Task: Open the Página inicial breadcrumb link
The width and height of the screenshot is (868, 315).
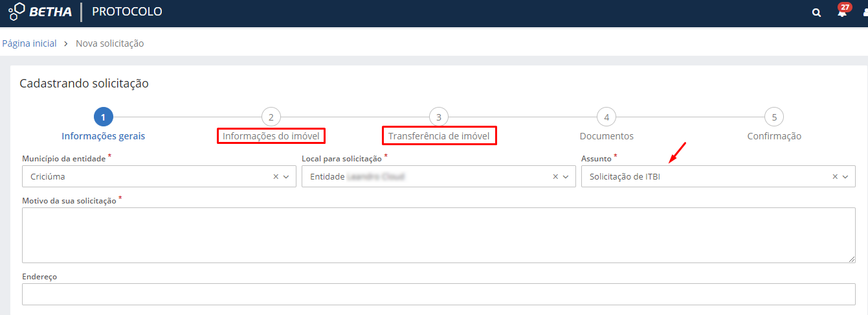Action: click(30, 43)
